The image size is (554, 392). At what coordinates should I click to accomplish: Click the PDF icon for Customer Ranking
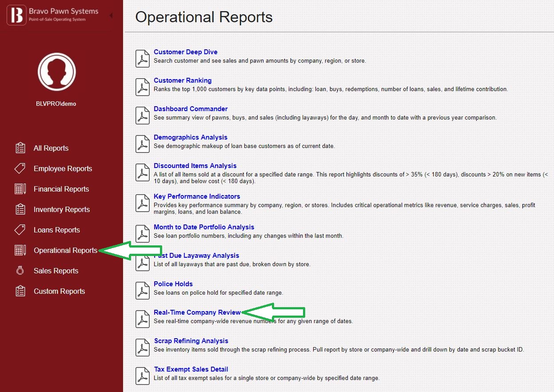click(x=143, y=87)
